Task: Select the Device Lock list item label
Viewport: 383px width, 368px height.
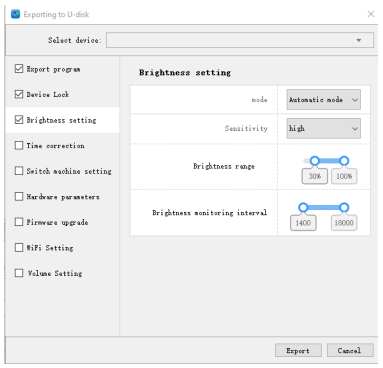Action: coord(48,95)
